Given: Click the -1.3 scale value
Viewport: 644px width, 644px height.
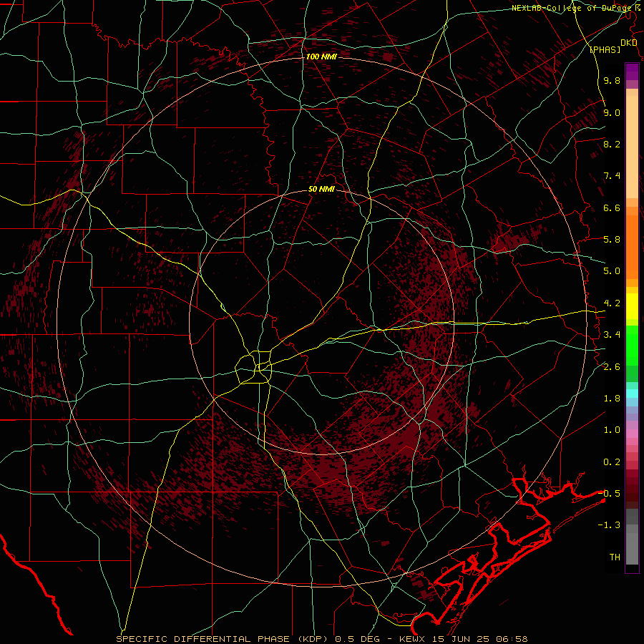Looking at the screenshot, I should click(x=609, y=525).
